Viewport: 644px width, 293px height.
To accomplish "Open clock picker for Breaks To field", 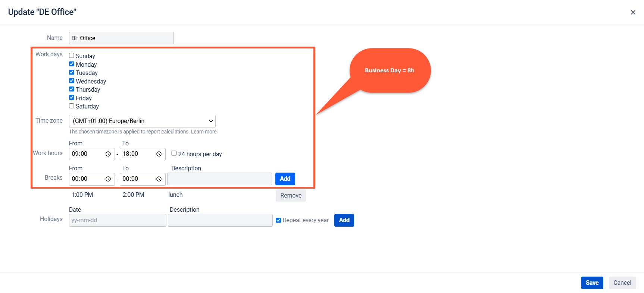I will (x=159, y=179).
